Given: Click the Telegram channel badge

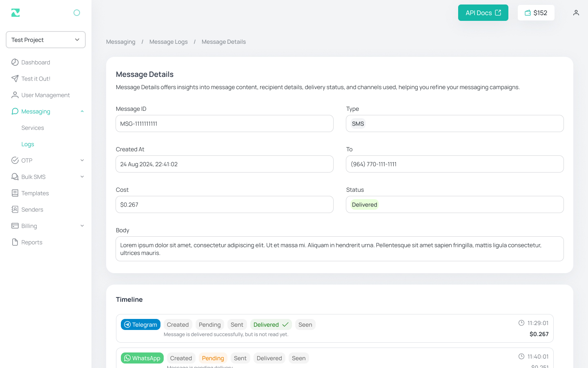Looking at the screenshot, I should 140,325.
